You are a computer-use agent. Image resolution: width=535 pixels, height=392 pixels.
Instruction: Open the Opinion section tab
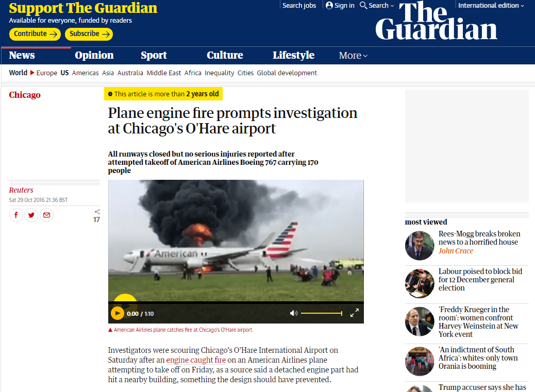point(94,55)
